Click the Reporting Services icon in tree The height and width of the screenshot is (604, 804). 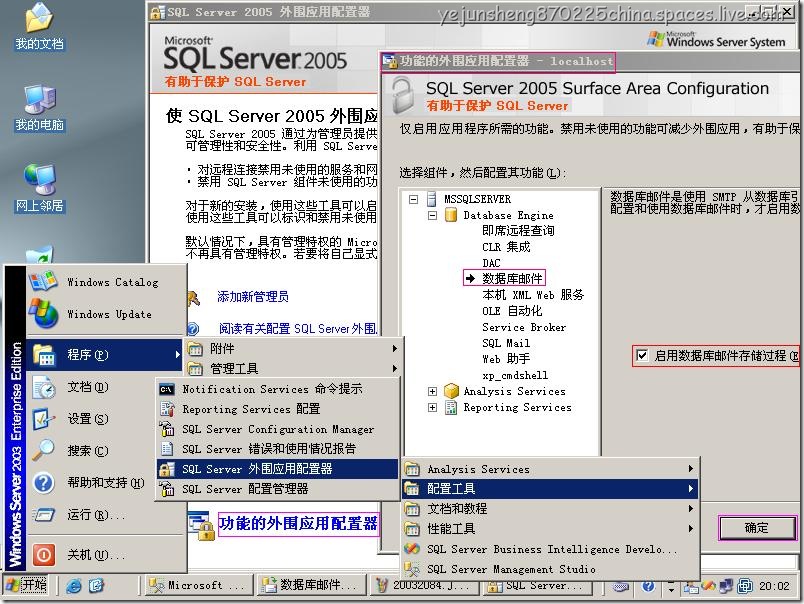coord(451,407)
